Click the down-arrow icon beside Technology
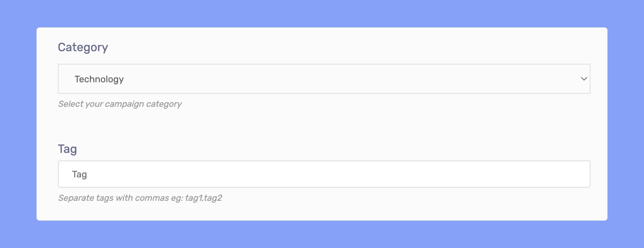This screenshot has height=248, width=644. pos(584,79)
